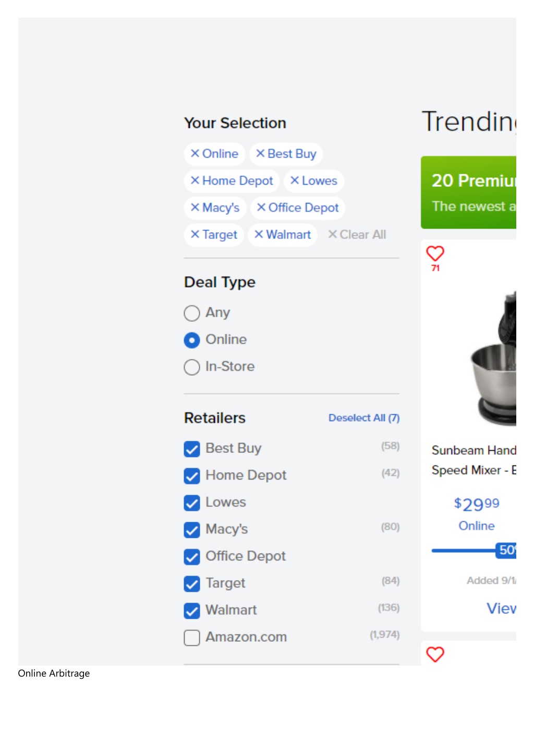Remove the Macy's filter chip
Screen dimensions: 534x756
tap(215, 208)
